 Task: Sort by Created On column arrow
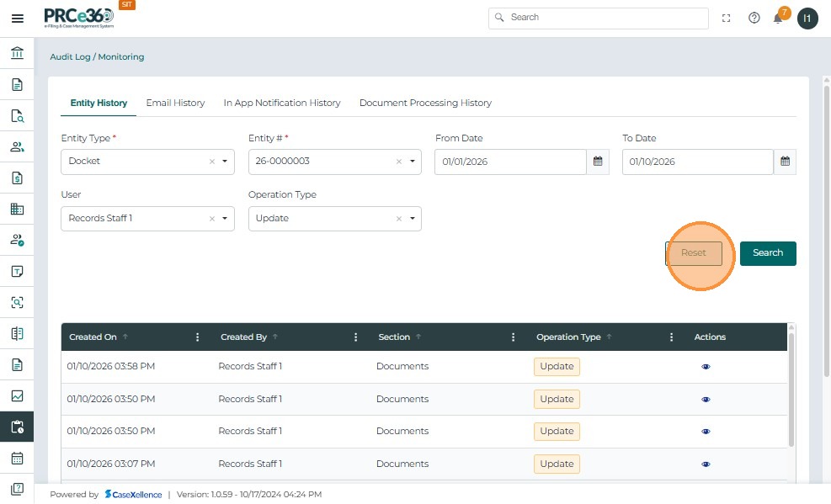point(125,337)
